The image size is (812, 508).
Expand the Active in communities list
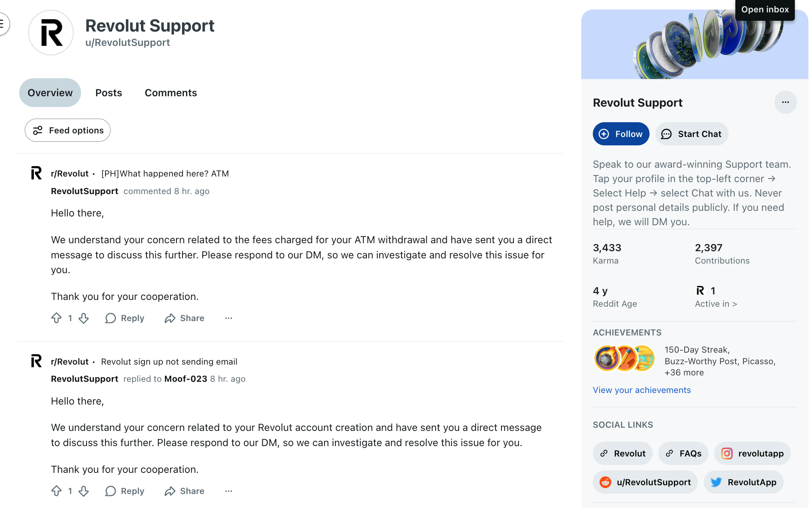[x=716, y=304]
